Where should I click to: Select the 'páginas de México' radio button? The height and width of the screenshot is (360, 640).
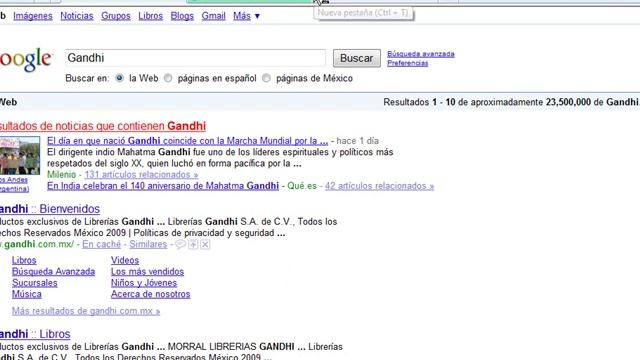tap(267, 78)
